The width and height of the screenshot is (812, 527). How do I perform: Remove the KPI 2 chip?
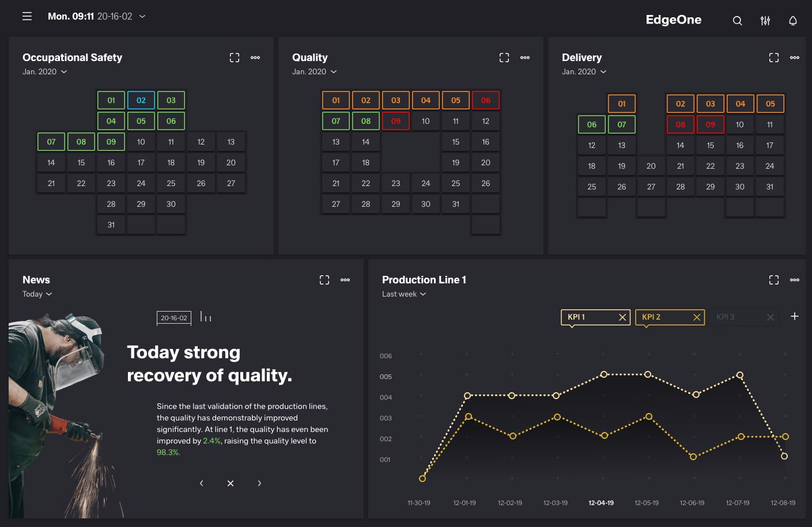(697, 317)
